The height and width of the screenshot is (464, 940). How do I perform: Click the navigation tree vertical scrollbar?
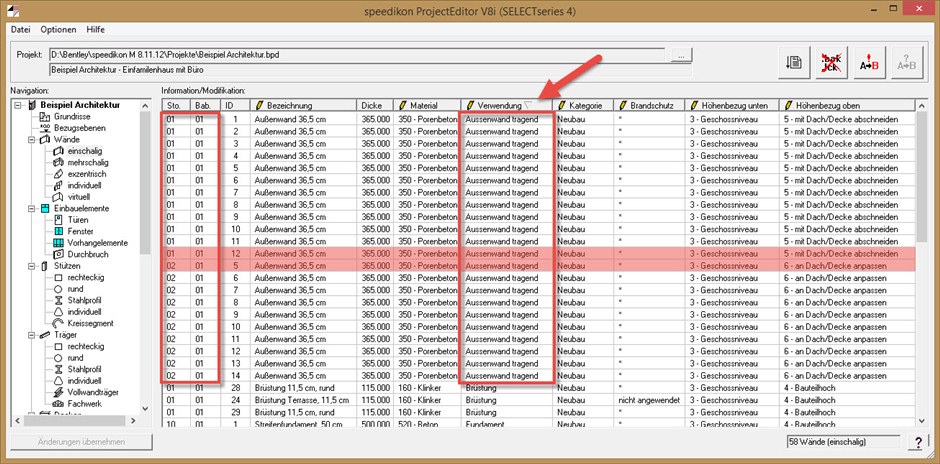(144, 183)
